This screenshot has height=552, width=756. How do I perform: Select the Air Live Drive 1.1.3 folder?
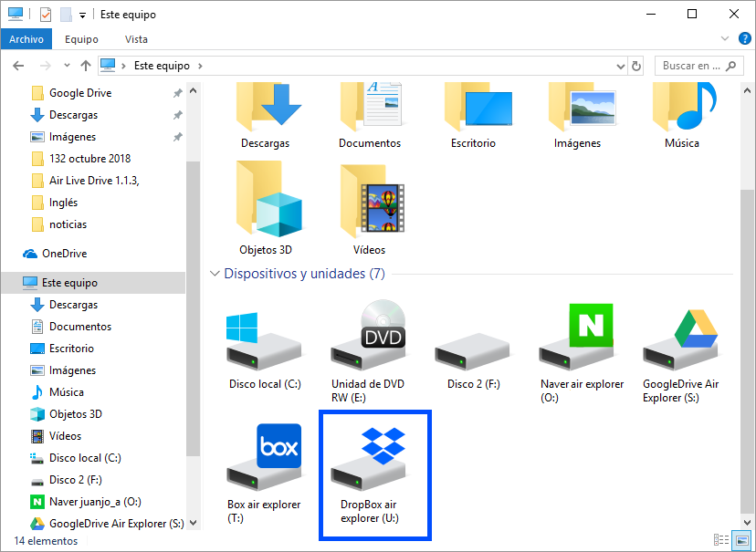[94, 181]
